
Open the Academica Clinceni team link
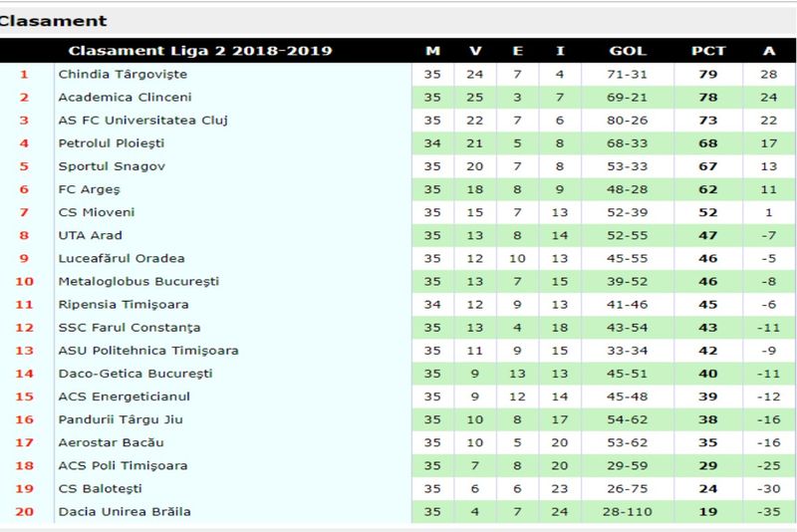[125, 98]
